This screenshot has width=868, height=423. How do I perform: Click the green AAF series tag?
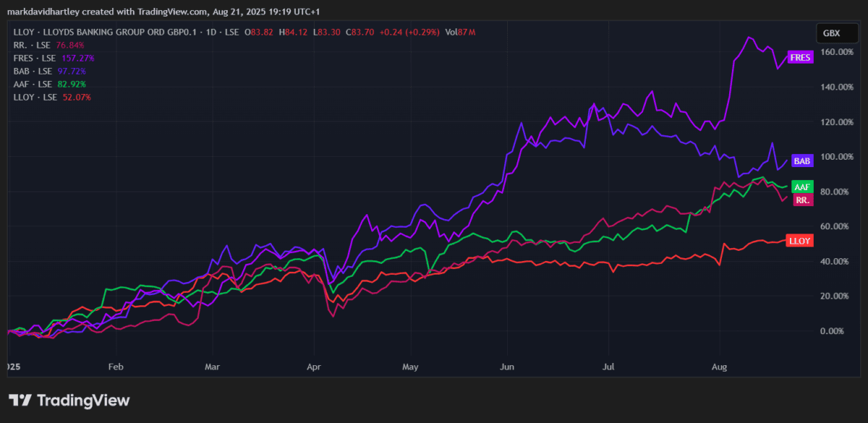coord(801,187)
